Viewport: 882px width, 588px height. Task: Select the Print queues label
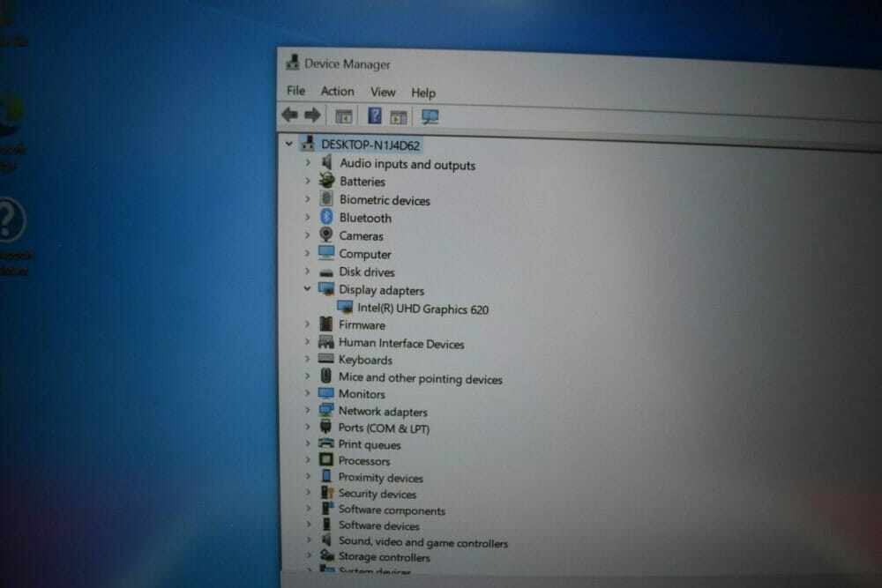(370, 444)
